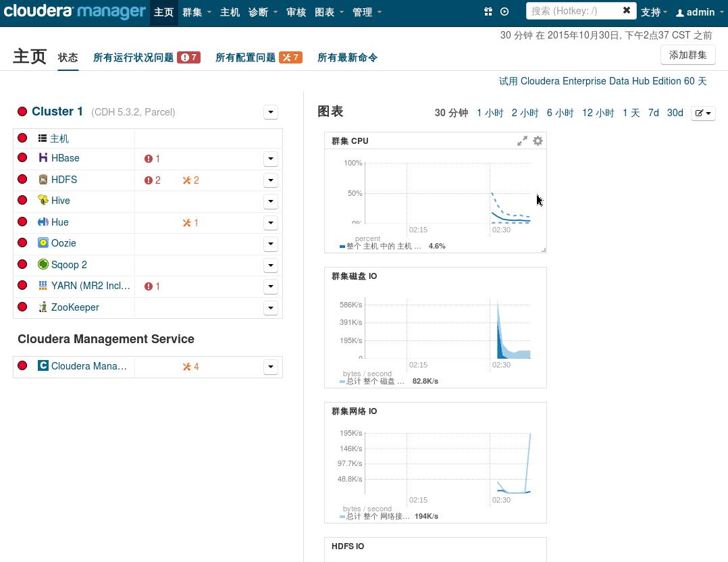Open the 诊断 menu
This screenshot has width=728, height=562.
coord(263,12)
